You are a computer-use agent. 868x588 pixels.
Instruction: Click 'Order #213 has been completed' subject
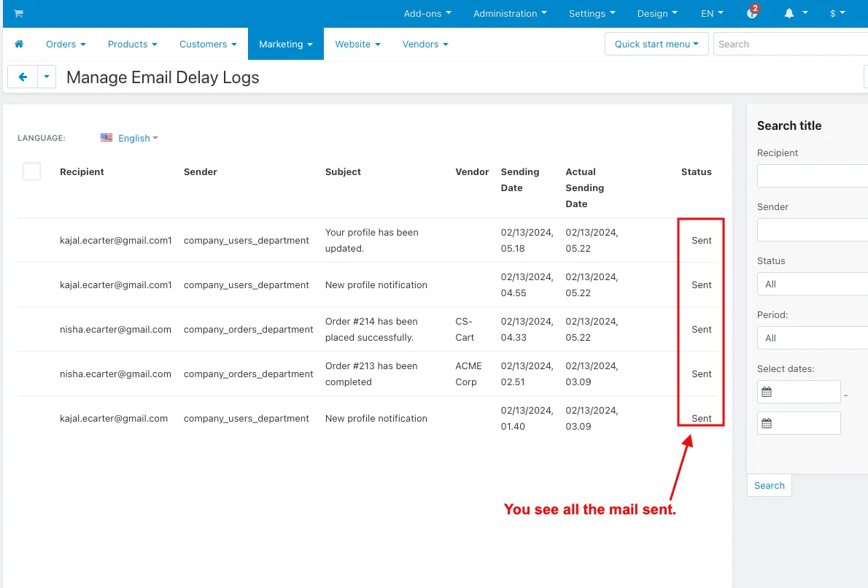point(371,374)
